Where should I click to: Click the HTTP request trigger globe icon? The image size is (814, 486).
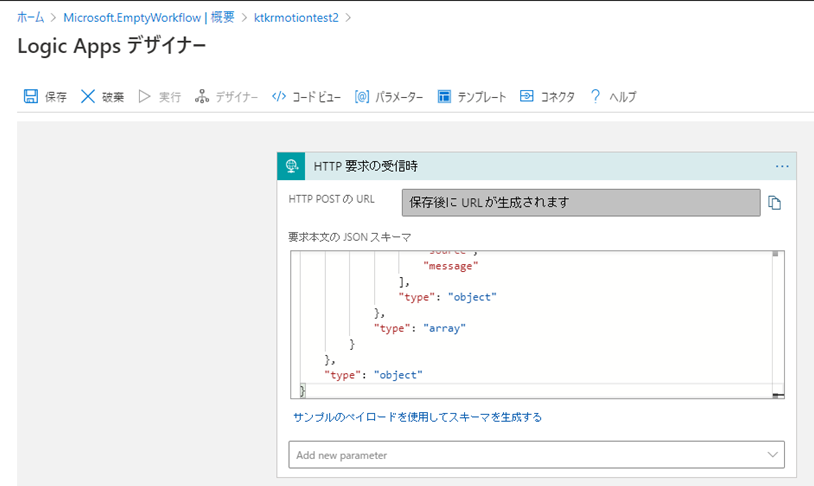(x=291, y=166)
